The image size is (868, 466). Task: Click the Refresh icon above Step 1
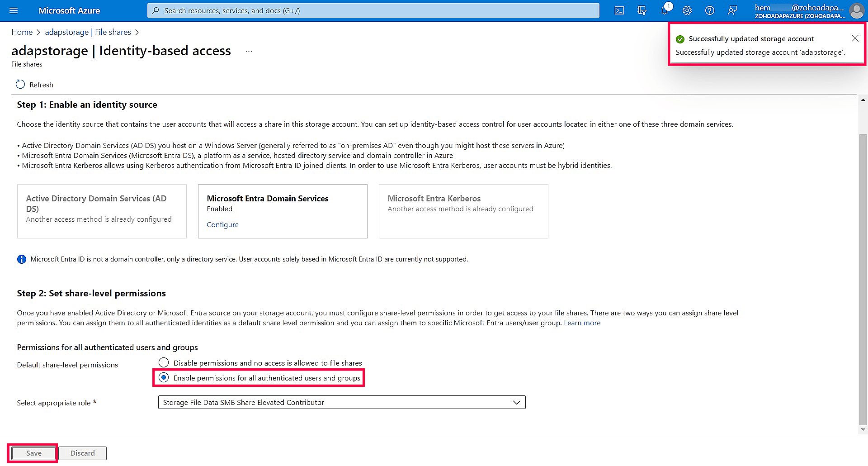[x=20, y=84]
